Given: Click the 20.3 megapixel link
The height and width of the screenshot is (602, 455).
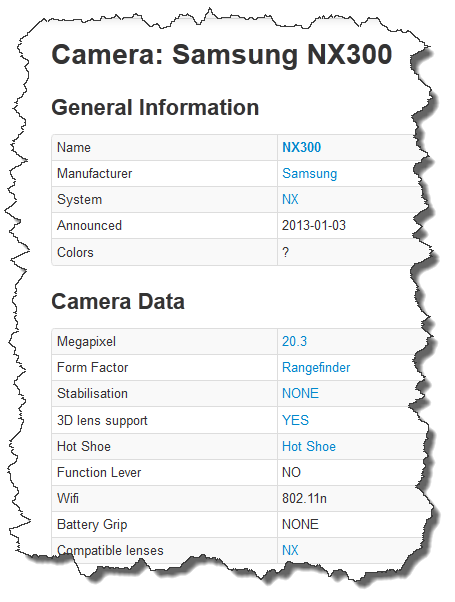Looking at the screenshot, I should click(x=295, y=341).
